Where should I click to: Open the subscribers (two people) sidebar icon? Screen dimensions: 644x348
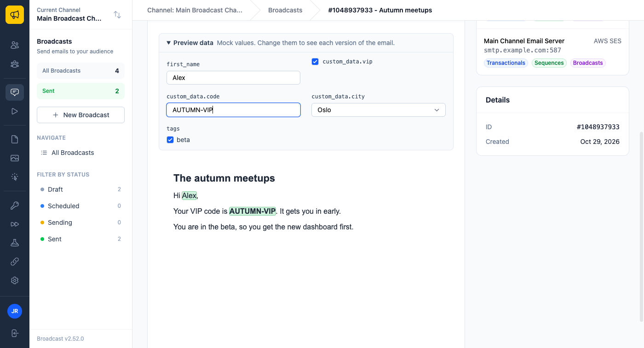(x=15, y=45)
